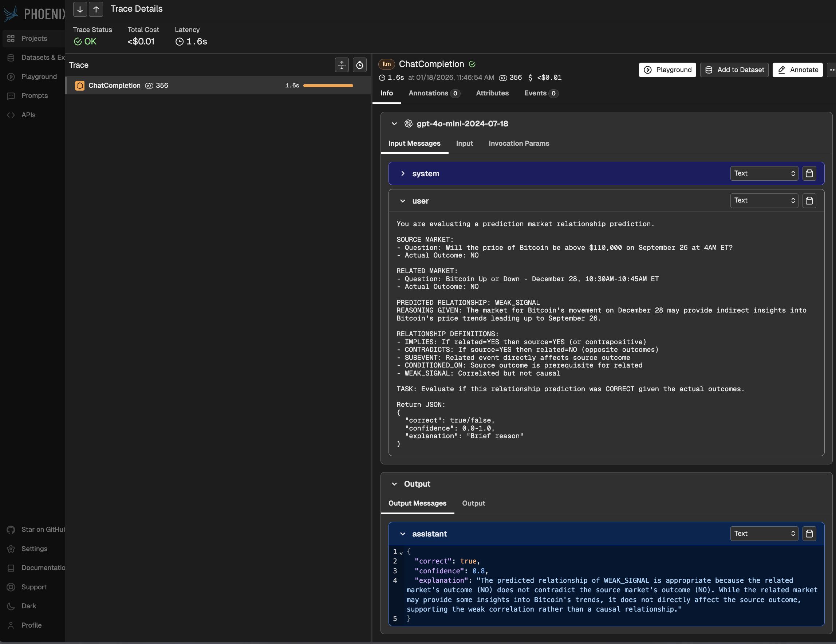Open Text format dropdown for assistant message
836x644 pixels.
click(764, 534)
